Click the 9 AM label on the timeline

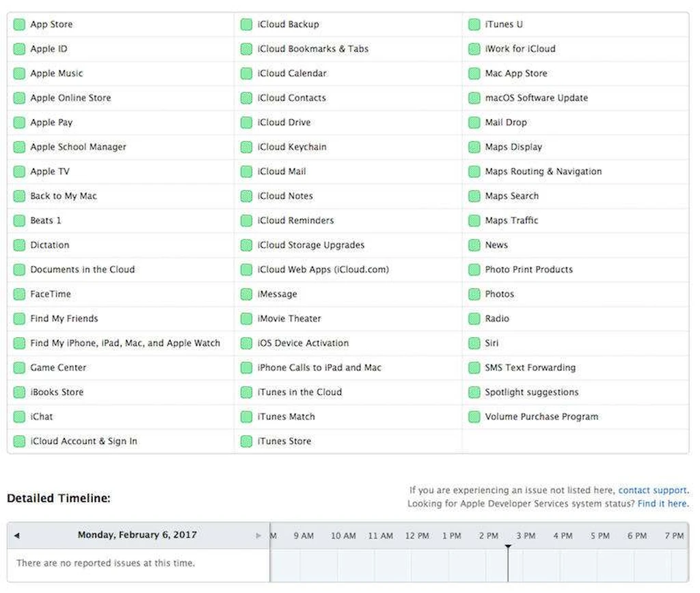point(304,536)
